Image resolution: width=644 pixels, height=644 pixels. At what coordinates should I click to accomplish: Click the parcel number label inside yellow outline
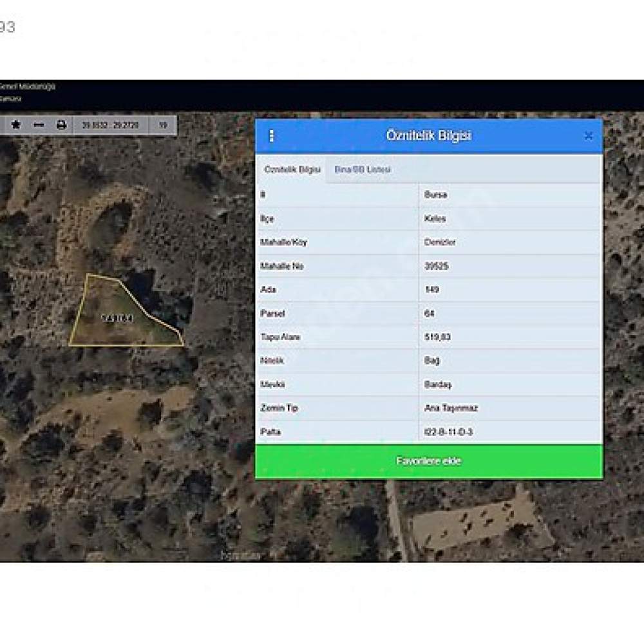[117, 318]
